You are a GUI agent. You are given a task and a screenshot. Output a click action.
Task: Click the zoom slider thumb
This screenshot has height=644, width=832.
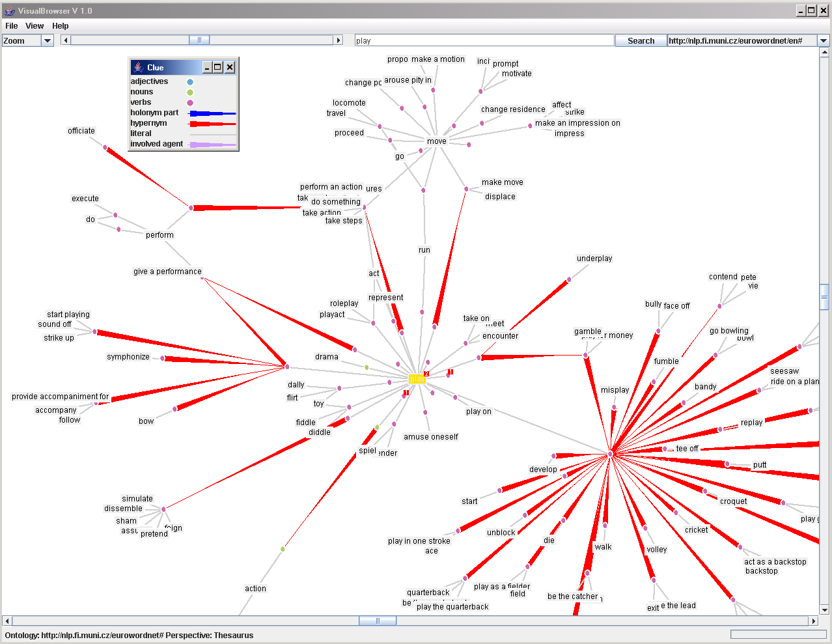coord(199,40)
